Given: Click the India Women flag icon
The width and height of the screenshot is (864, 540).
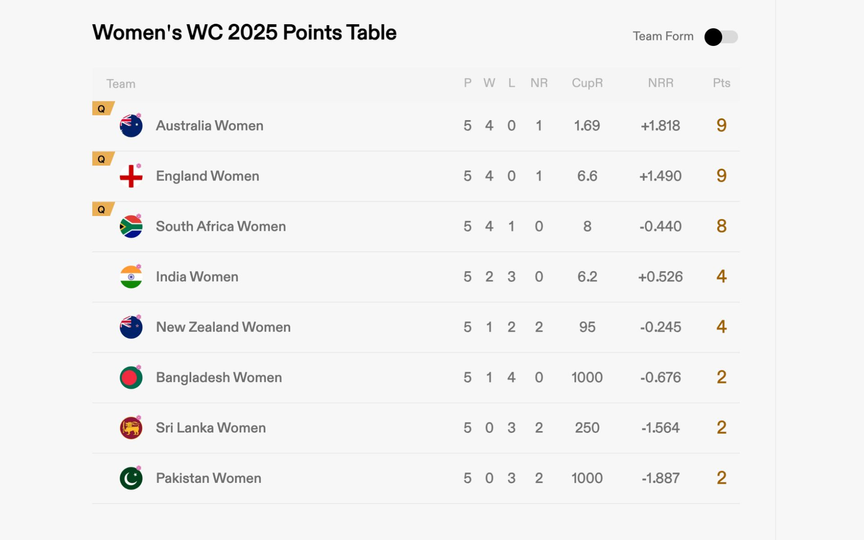Looking at the screenshot, I should 131,277.
